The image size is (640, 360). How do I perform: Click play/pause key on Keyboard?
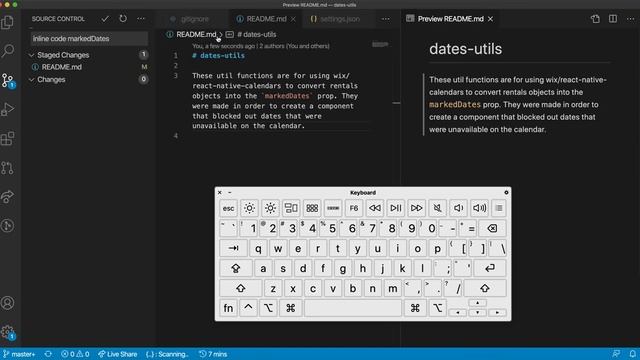click(x=396, y=208)
